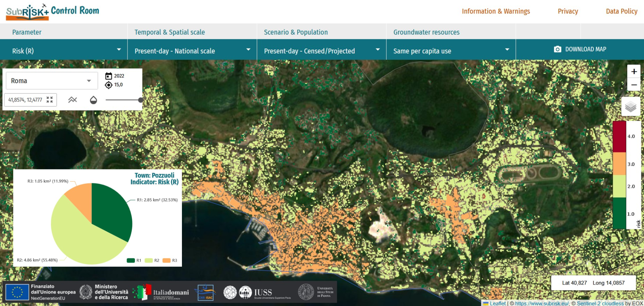The width and height of the screenshot is (644, 306).
Task: Click the center-map arrows icon by coordinates
Action: point(50,100)
